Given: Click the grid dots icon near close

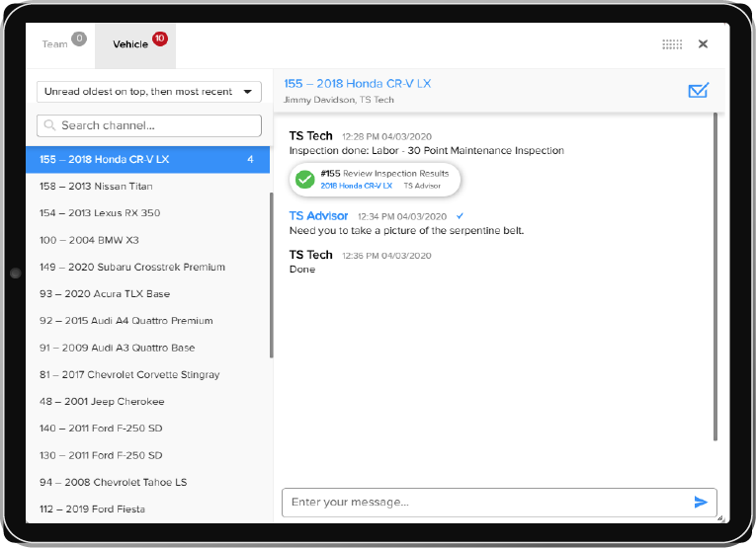Looking at the screenshot, I should pyautogui.click(x=672, y=44).
